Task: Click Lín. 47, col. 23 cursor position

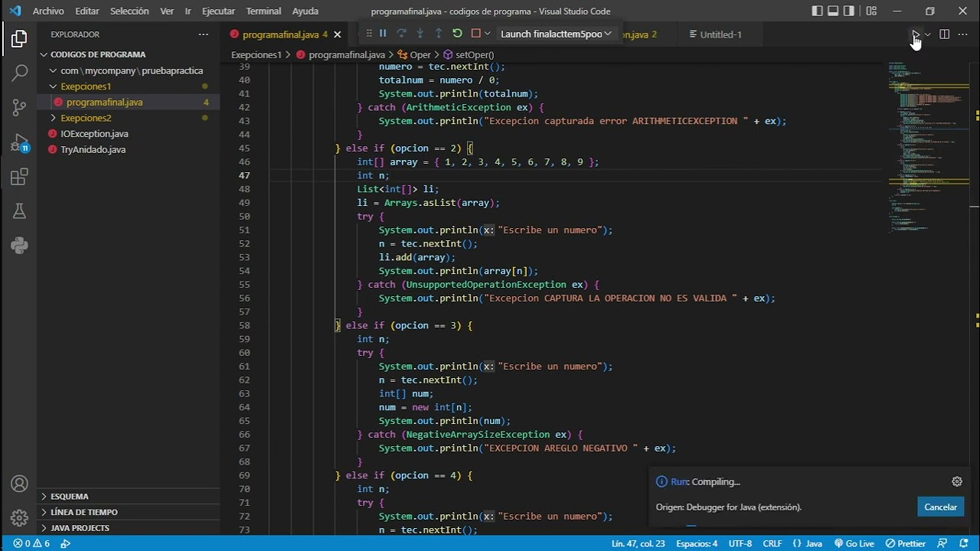Action: pos(638,543)
